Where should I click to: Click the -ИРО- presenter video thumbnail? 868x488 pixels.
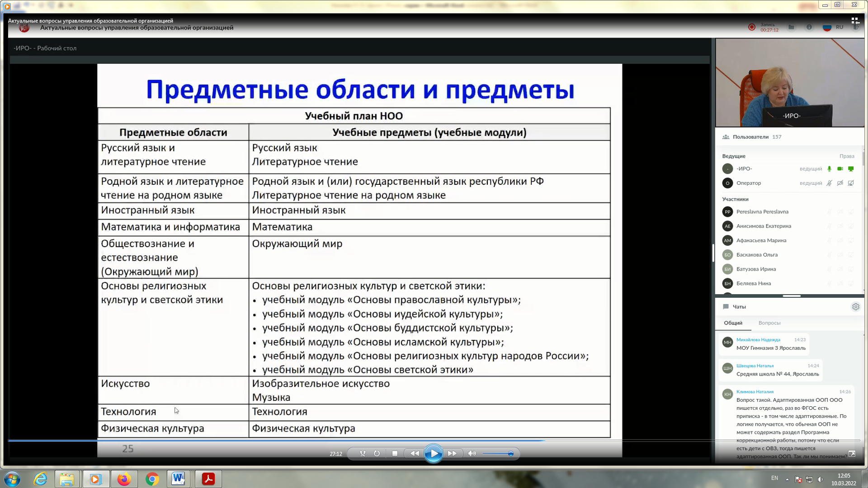pyautogui.click(x=790, y=82)
